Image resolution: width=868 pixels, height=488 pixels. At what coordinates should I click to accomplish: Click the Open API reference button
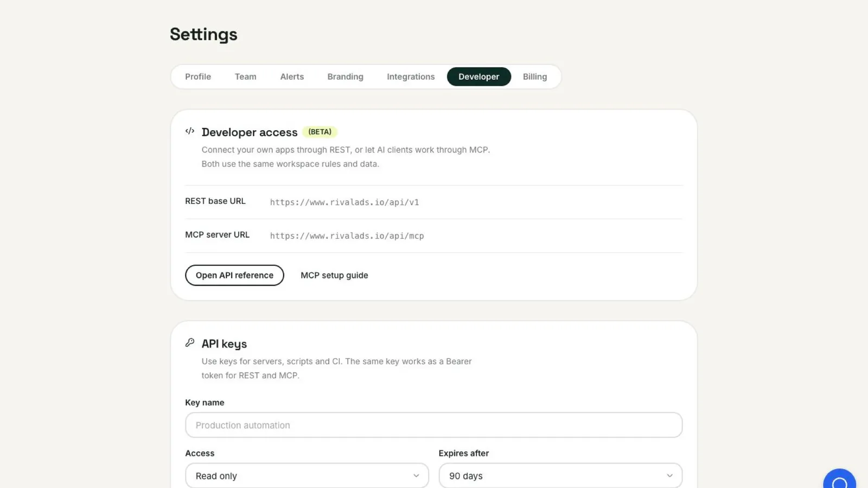pyautogui.click(x=234, y=275)
